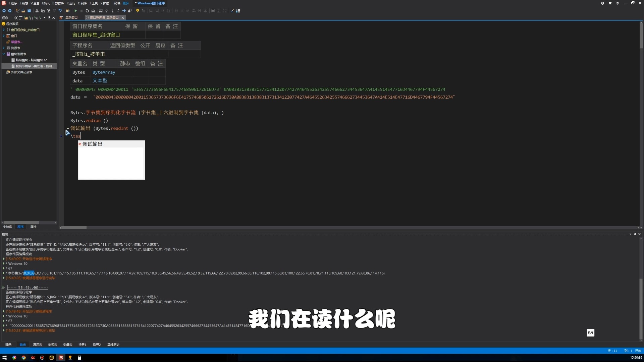This screenshot has height=362, width=644.
Task: Launch 易语言 from the Windows taskbar
Action: (61, 358)
